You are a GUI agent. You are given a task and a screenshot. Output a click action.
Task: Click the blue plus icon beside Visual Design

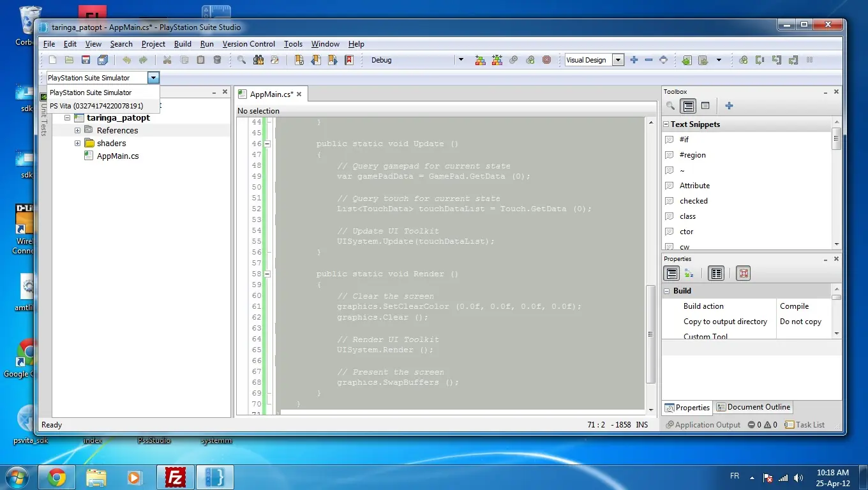634,60
